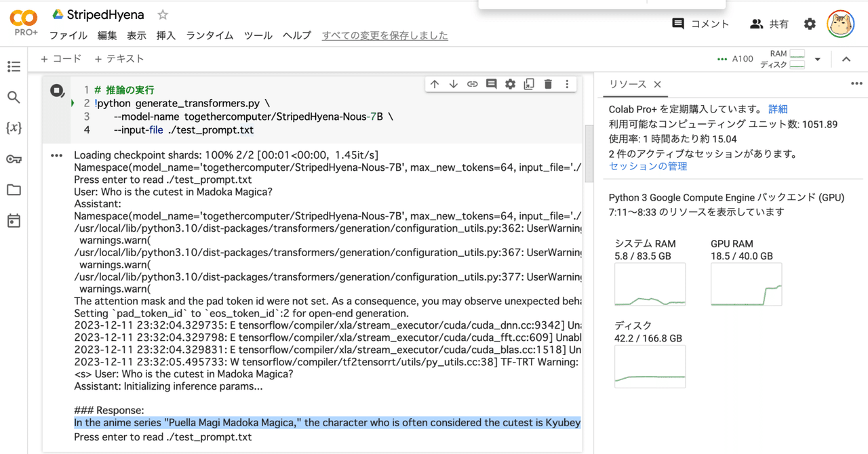Collapse the cell output with the output menu
The width and height of the screenshot is (868, 454).
point(56,154)
